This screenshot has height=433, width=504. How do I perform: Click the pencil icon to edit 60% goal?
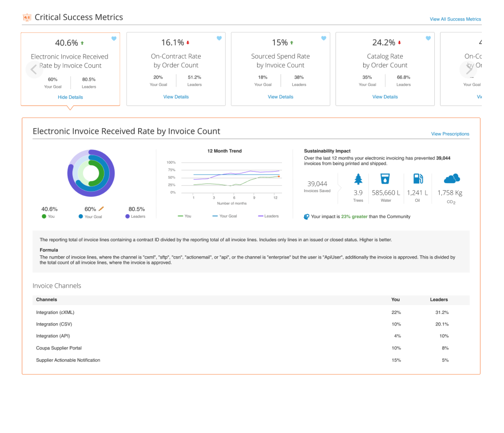101,209
